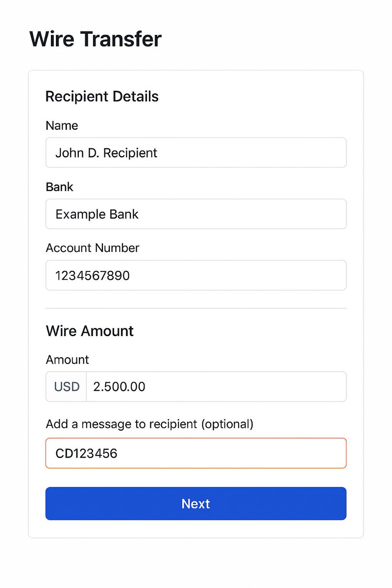The image size is (392, 588).
Task: Click the Amount label text
Action: (67, 360)
